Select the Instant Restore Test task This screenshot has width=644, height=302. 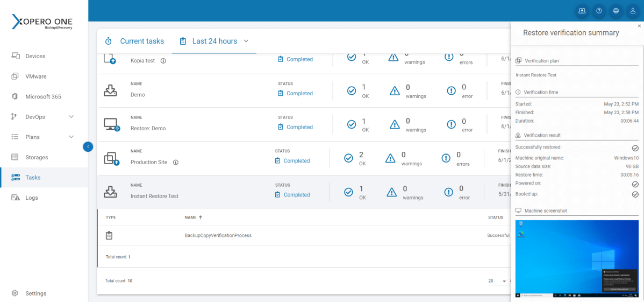click(154, 196)
